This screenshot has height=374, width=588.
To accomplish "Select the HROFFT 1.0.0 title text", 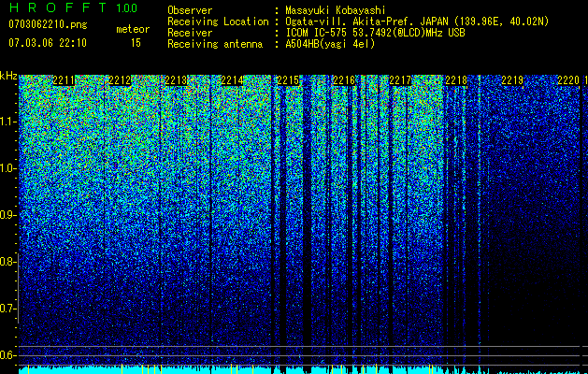I will (x=73, y=7).
